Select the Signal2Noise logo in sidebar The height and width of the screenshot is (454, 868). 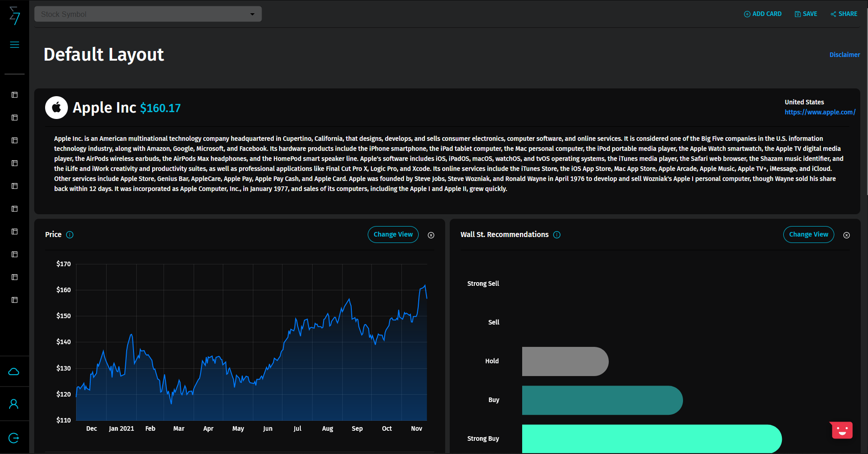[x=14, y=16]
